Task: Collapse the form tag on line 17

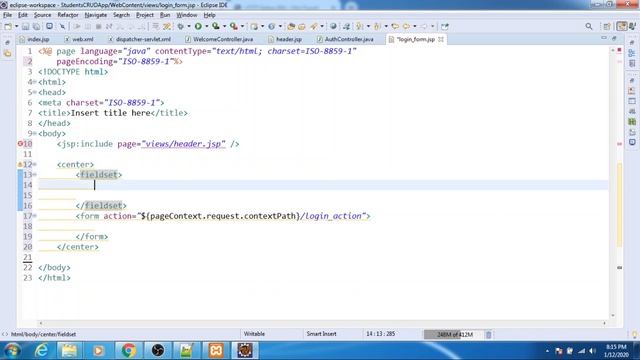Action: click(x=35, y=216)
